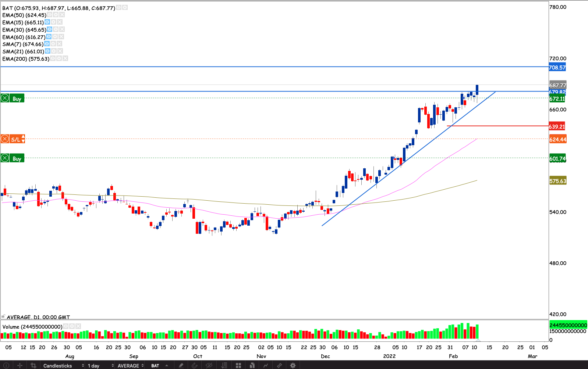Open settings gear for EMA(50) indicator
Image resolution: width=588 pixels, height=369 pixels.
coord(56,15)
